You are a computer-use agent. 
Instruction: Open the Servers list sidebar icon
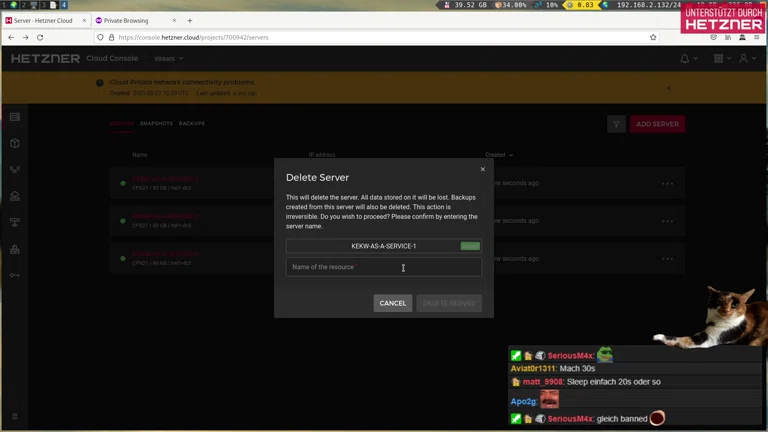pos(15,117)
